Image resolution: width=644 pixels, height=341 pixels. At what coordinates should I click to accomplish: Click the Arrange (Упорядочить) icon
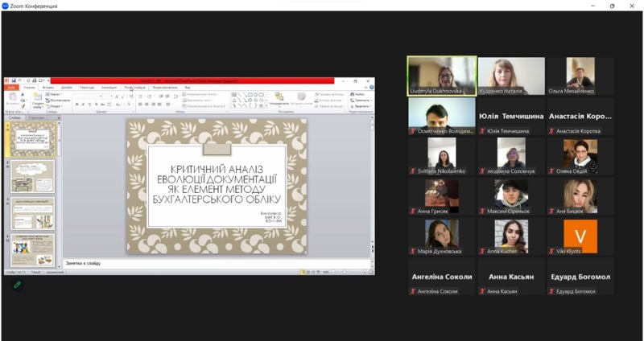[279, 97]
